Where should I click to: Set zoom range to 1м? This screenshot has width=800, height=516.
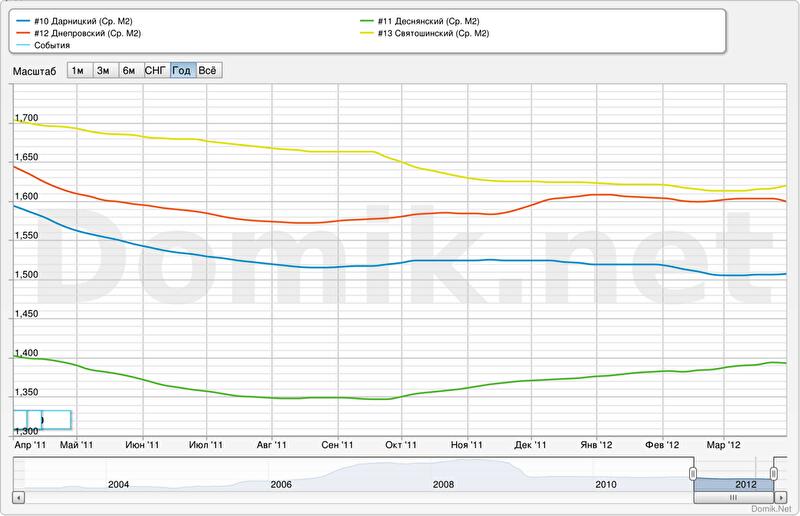tap(77, 70)
